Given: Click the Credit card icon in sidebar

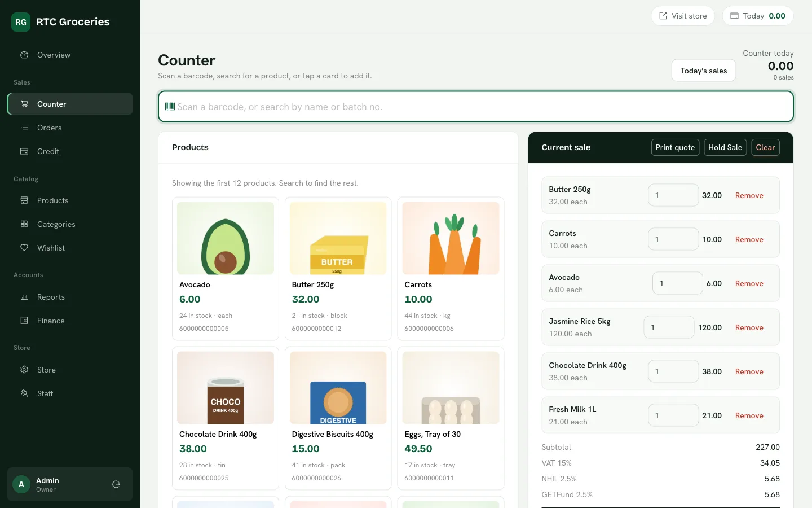Looking at the screenshot, I should (x=24, y=151).
